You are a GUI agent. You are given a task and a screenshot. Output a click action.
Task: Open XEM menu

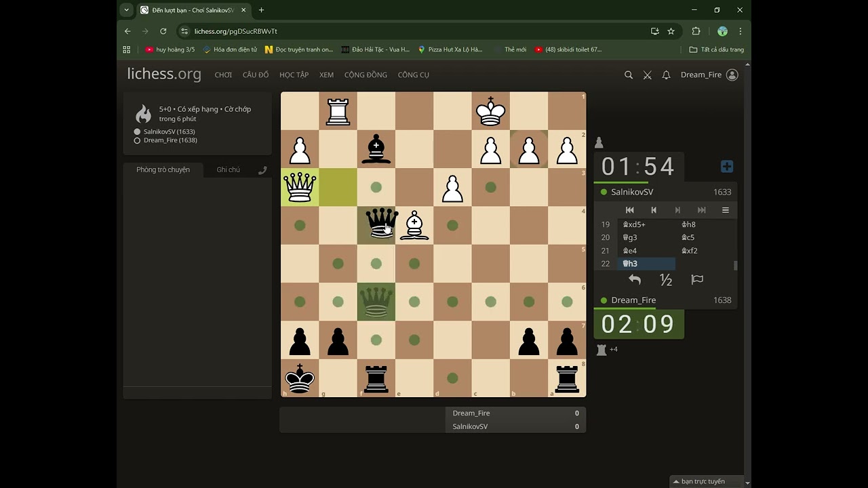[x=326, y=75]
